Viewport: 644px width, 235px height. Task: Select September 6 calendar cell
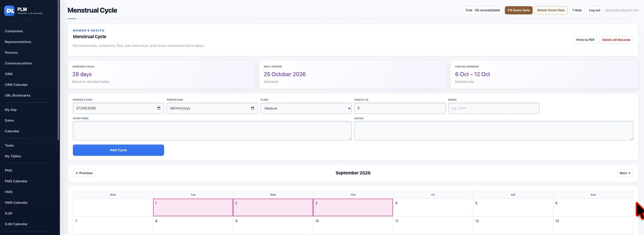point(593,208)
